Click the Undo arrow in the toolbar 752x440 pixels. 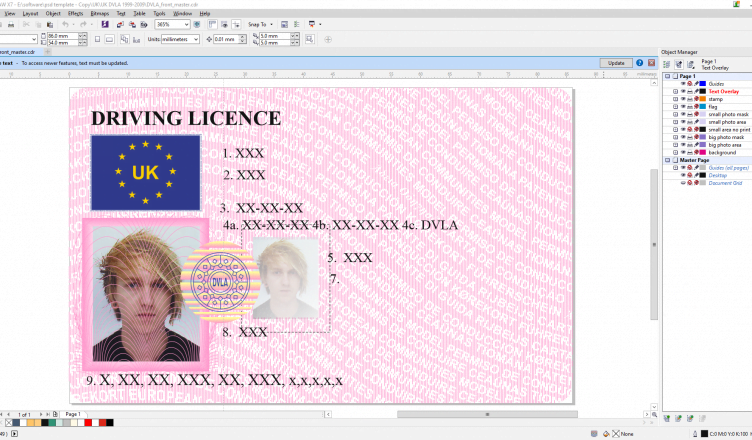pyautogui.click(x=66, y=24)
